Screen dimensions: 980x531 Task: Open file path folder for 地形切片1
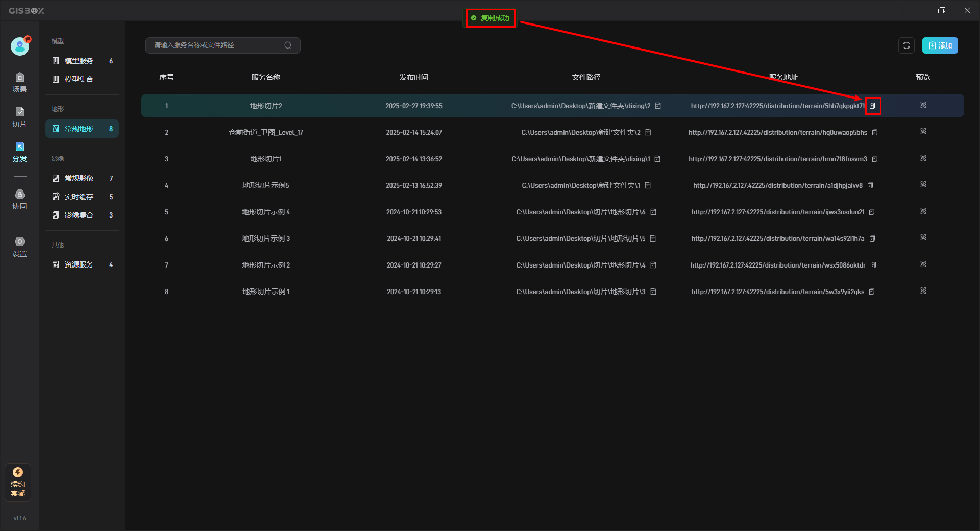pyautogui.click(x=657, y=159)
